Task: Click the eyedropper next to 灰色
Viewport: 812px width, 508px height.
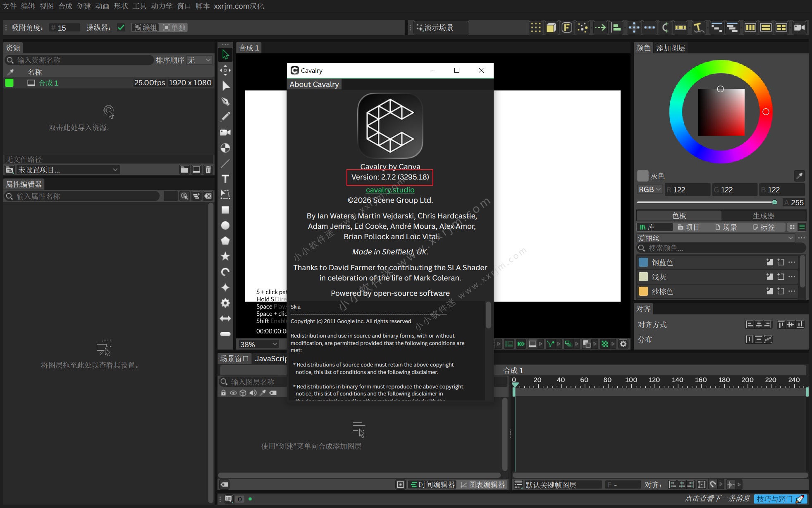Action: pyautogui.click(x=800, y=176)
